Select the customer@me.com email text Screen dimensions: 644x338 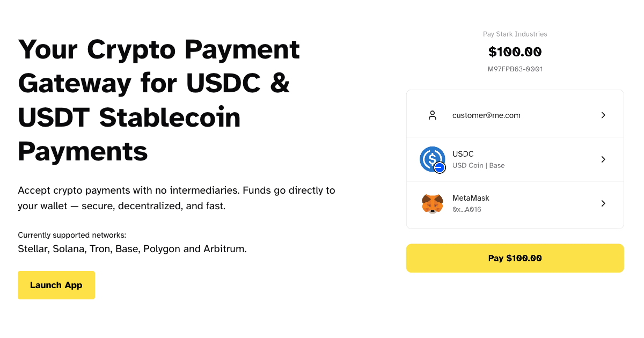[x=486, y=115]
